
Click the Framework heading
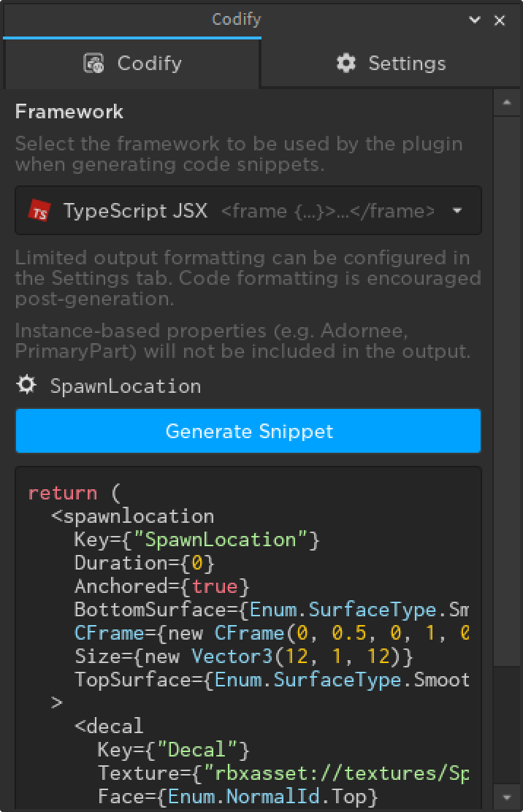coord(69,111)
